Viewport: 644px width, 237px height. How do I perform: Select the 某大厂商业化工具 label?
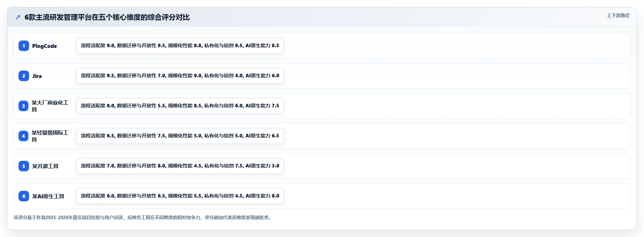coord(50,106)
